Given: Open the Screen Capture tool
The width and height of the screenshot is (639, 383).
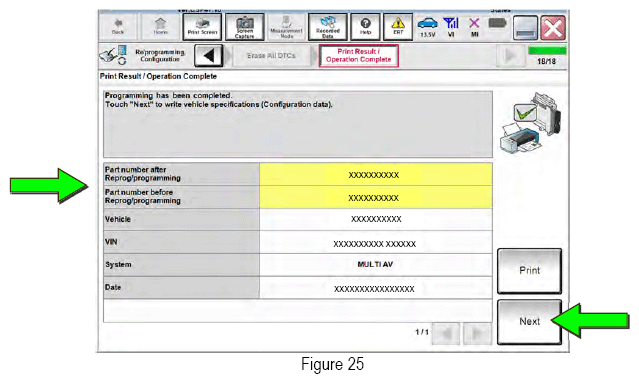Looking at the screenshot, I should [x=245, y=27].
